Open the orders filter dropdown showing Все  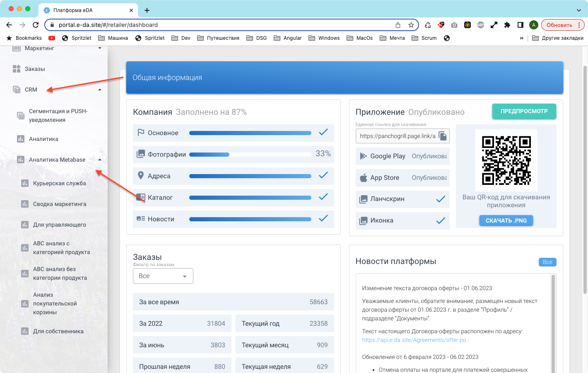[163, 276]
